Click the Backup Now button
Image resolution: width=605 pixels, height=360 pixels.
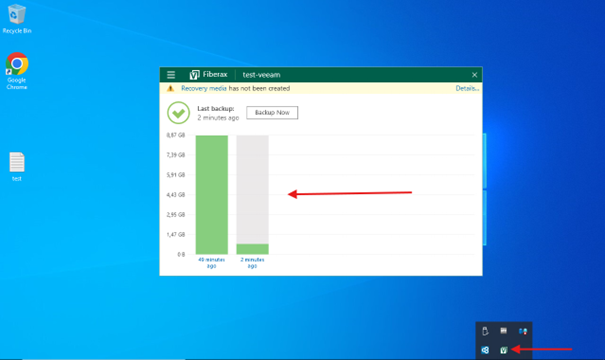coord(272,113)
